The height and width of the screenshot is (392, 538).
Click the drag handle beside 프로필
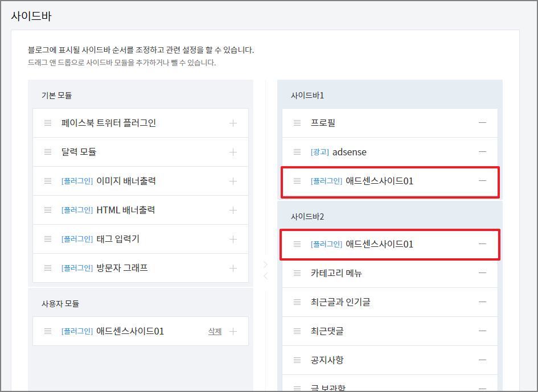coord(297,122)
